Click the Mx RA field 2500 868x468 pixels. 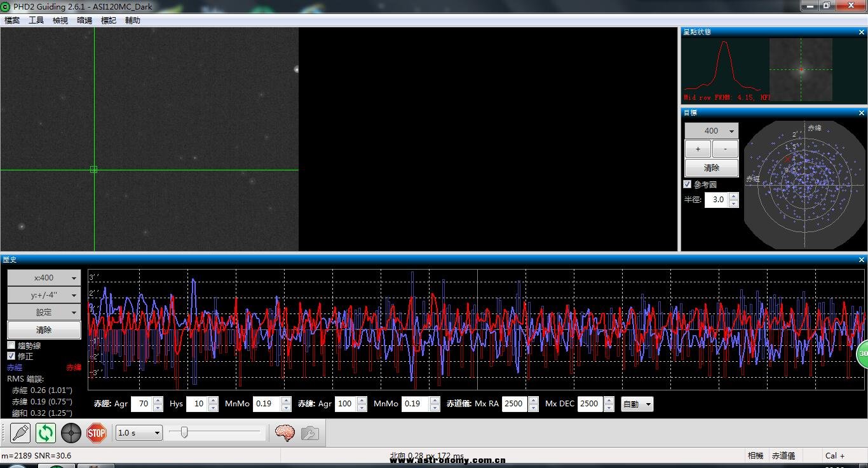[515, 404]
